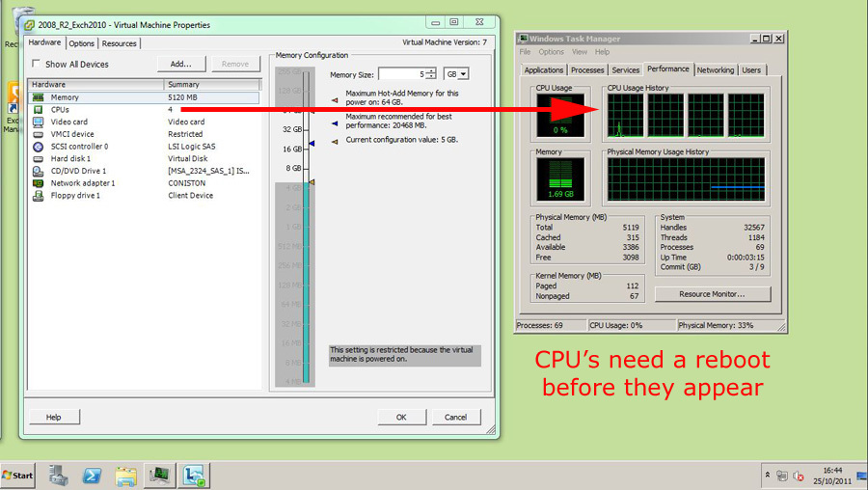Select the 'Client Device' floppy summary
Viewport: 868px width, 490px height.
[x=190, y=196]
